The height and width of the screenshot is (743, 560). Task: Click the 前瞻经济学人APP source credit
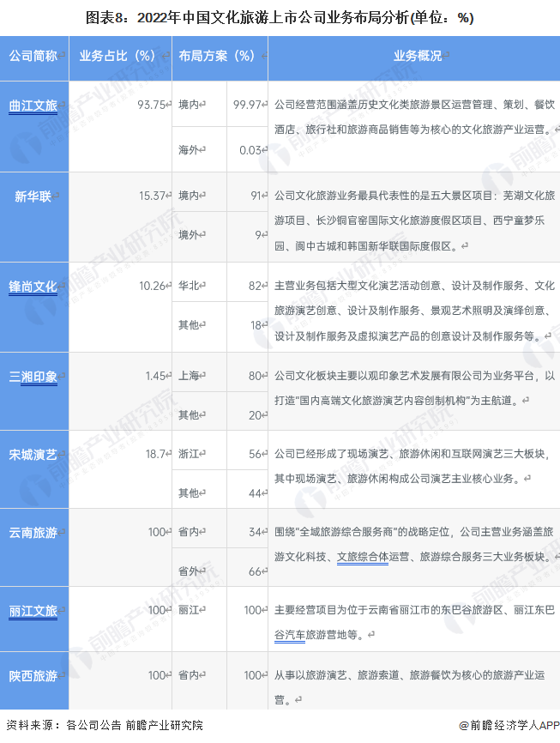[x=509, y=725]
